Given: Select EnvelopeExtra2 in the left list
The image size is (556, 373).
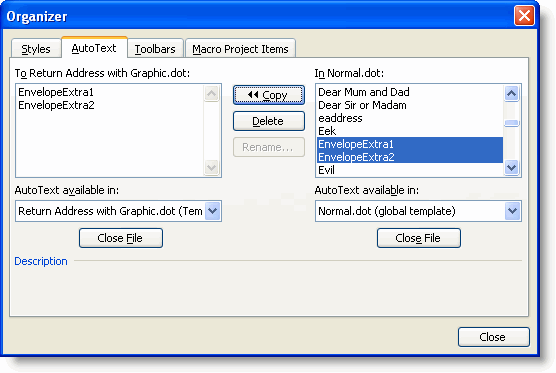Looking at the screenshot, I should tap(56, 105).
